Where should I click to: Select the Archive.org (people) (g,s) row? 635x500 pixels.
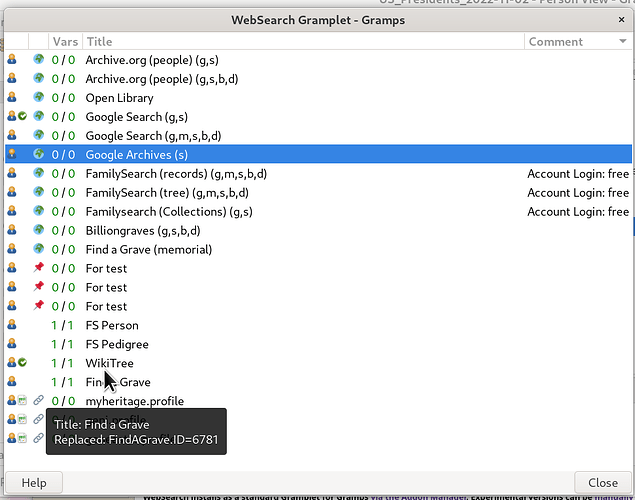(x=318, y=60)
